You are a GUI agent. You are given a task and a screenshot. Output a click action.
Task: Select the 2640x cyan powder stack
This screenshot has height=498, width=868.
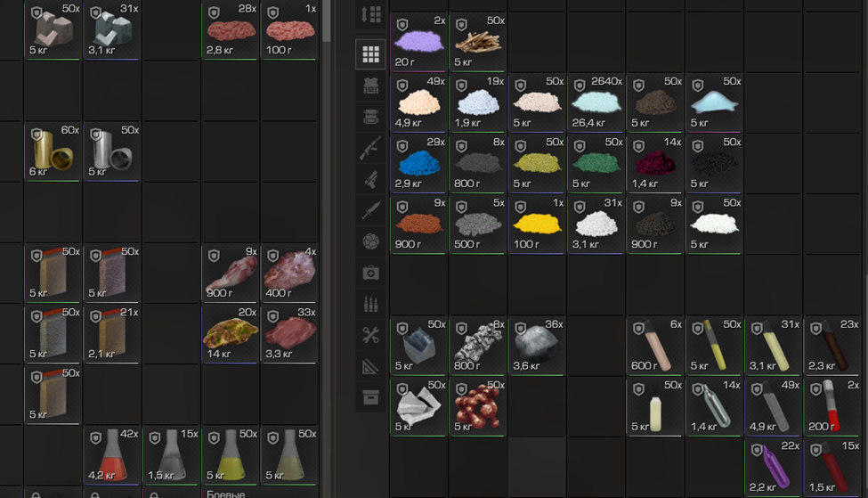(x=596, y=102)
